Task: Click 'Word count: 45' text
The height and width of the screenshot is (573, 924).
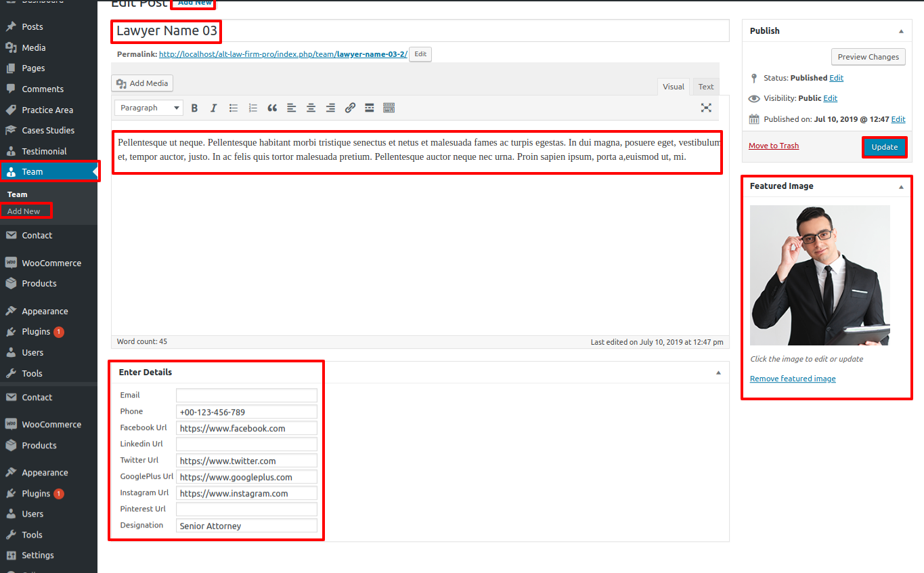Action: coord(142,341)
